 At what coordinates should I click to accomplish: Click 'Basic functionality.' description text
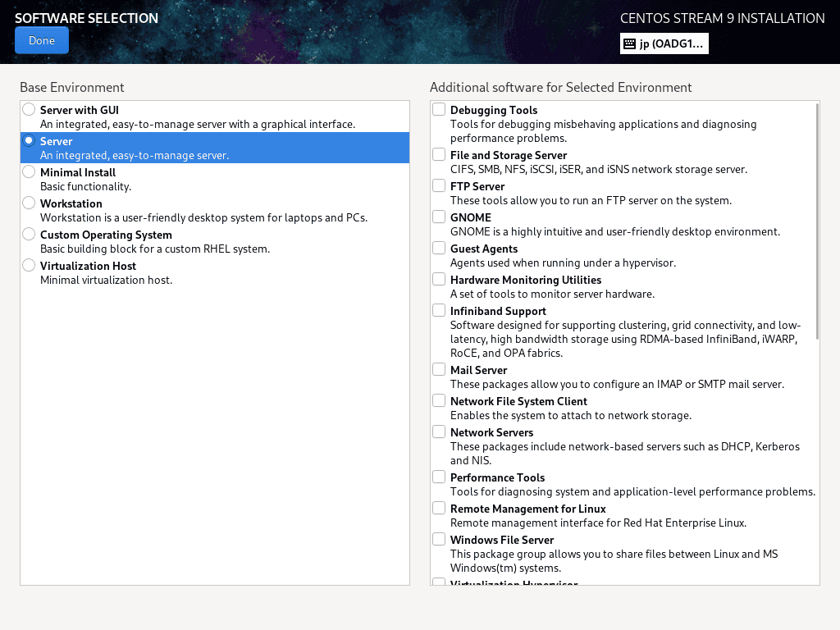[85, 186]
